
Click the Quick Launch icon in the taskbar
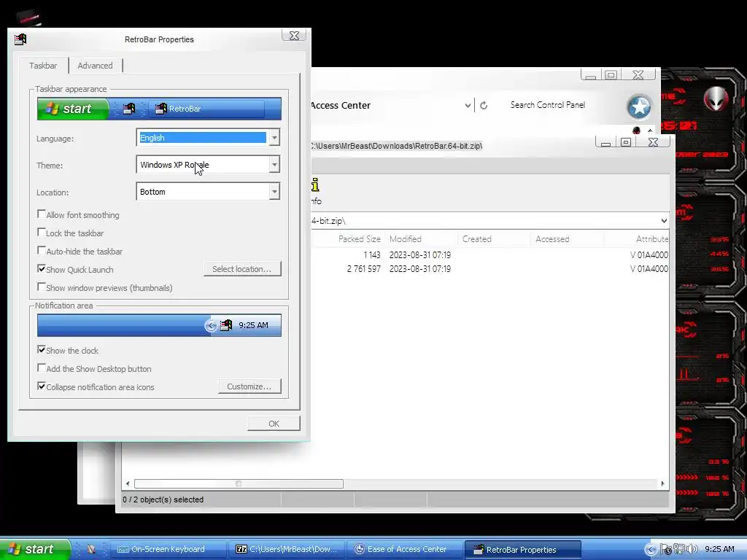pyautogui.click(x=91, y=549)
